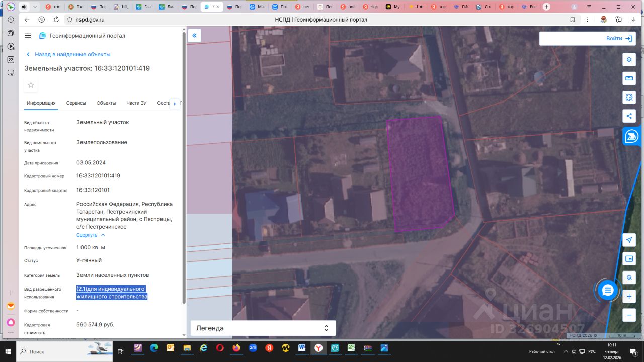Switch to the Сервисы tab
The width and height of the screenshot is (644, 362).
(x=76, y=103)
